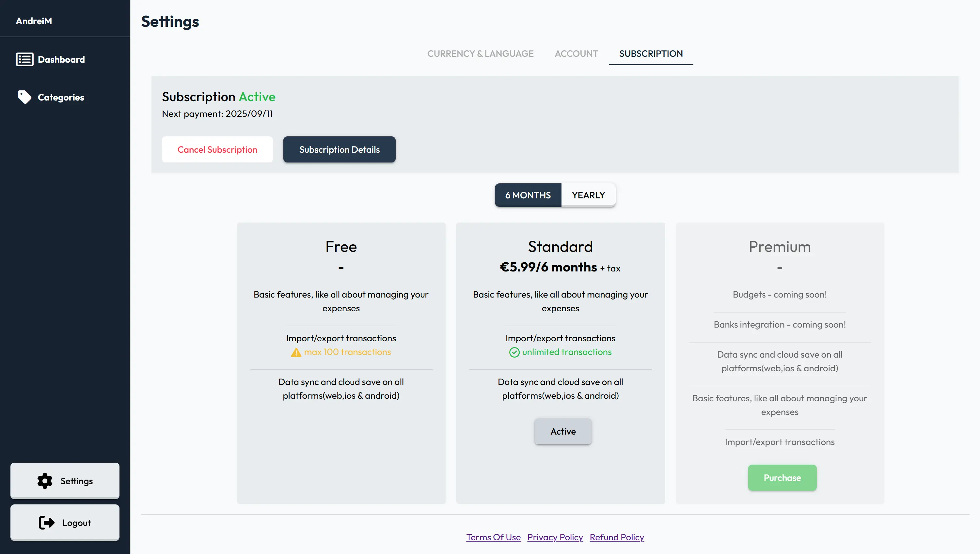Screen dimensions: 980x554
Task: Click the Dashboard list icon in sidebar
Action: pyautogui.click(x=25, y=59)
